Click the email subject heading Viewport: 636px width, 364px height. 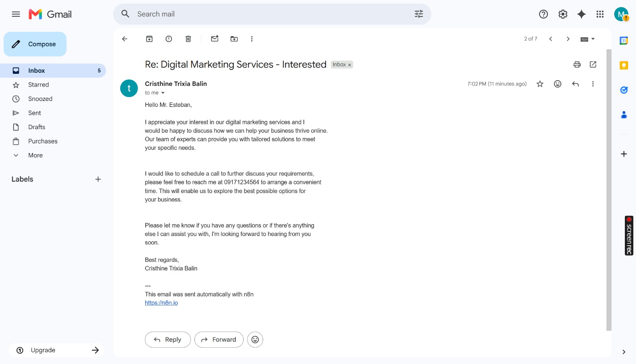[236, 64]
